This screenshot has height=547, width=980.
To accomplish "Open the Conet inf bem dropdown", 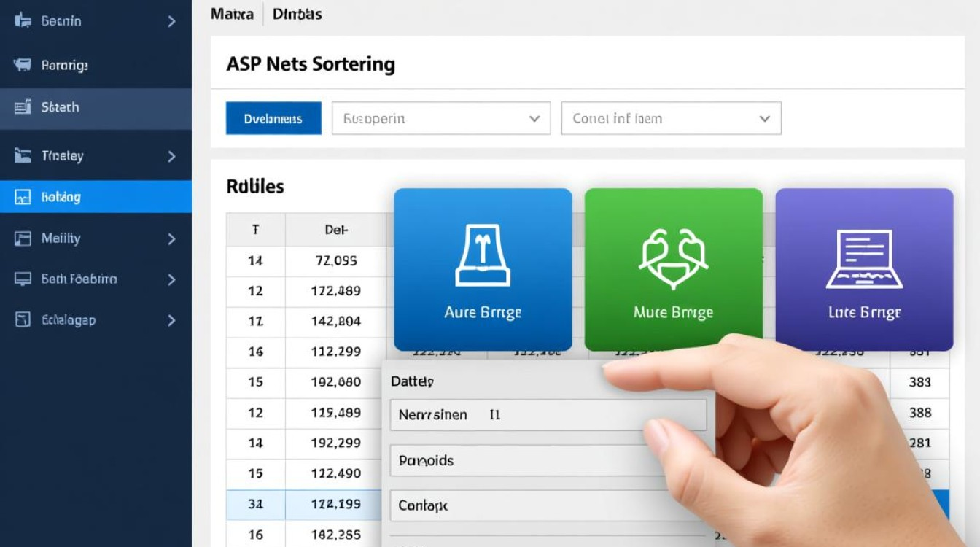I will (x=671, y=118).
